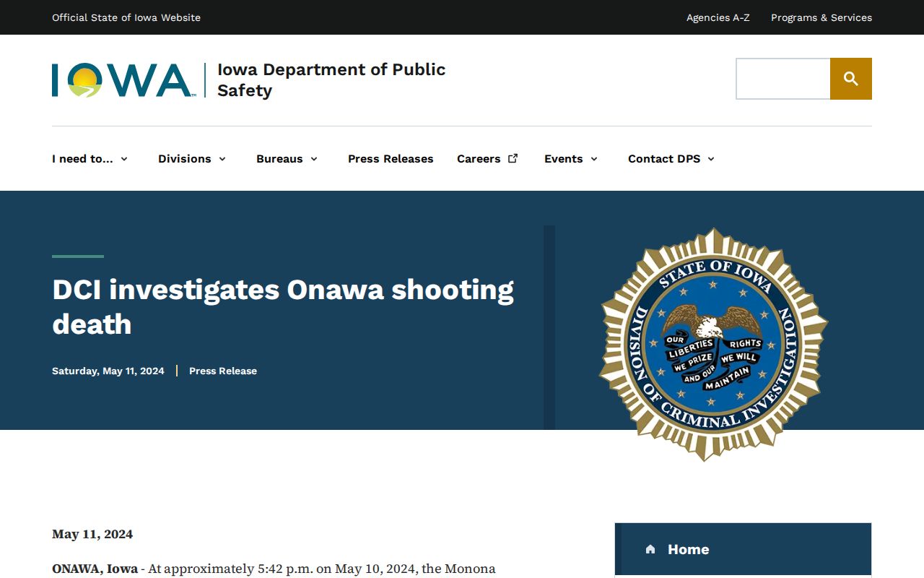Click Official State of Iowa Website text
Image resolution: width=924 pixels, height=578 pixels.
coord(126,17)
